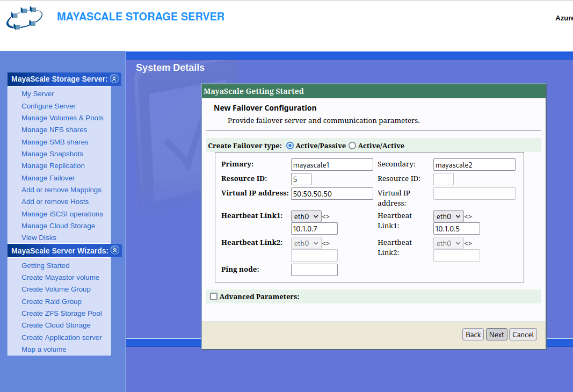The width and height of the screenshot is (573, 392).
Task: Select the Active/Active failover type
Action: coord(352,146)
